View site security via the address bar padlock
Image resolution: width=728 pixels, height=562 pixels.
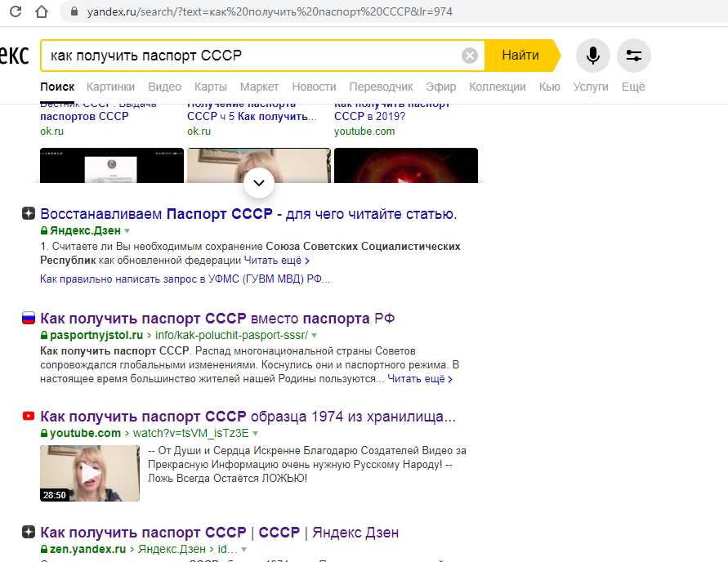(x=74, y=11)
